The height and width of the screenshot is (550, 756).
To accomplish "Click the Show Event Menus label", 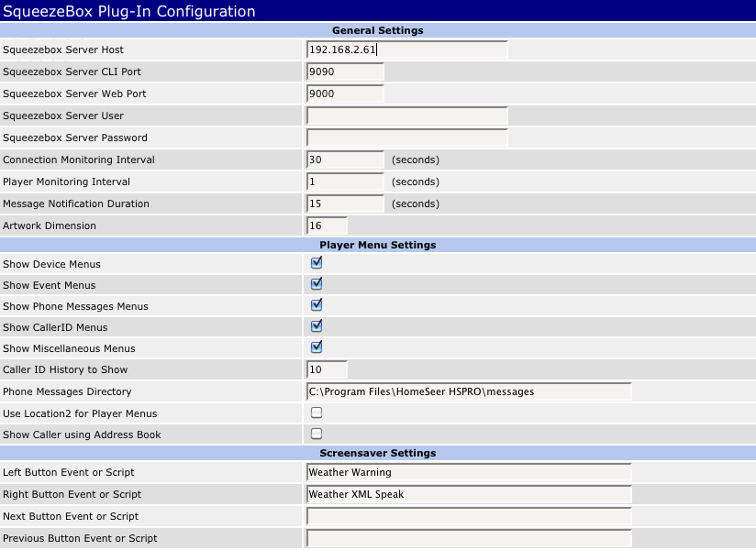I will coord(50,286).
